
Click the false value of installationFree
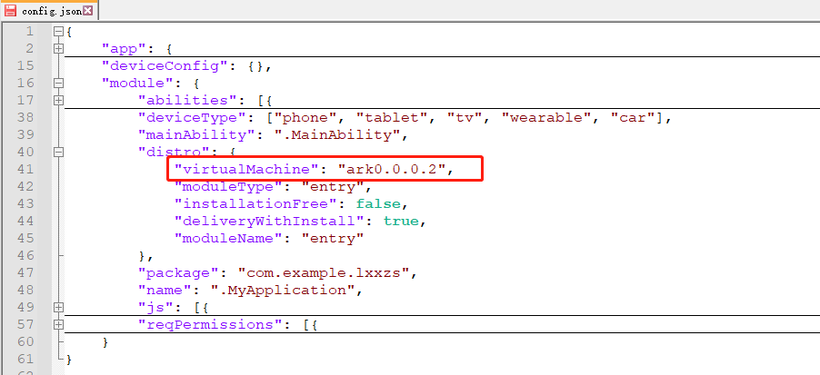[x=378, y=203]
